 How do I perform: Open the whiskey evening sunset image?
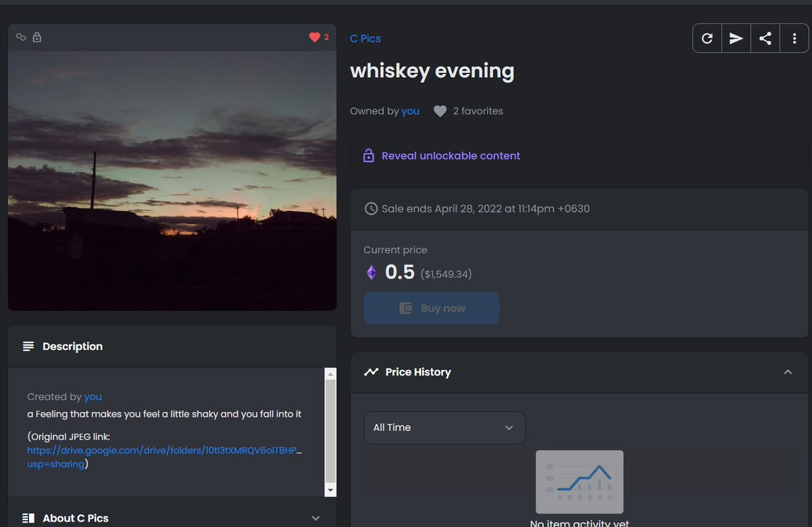[x=172, y=181]
